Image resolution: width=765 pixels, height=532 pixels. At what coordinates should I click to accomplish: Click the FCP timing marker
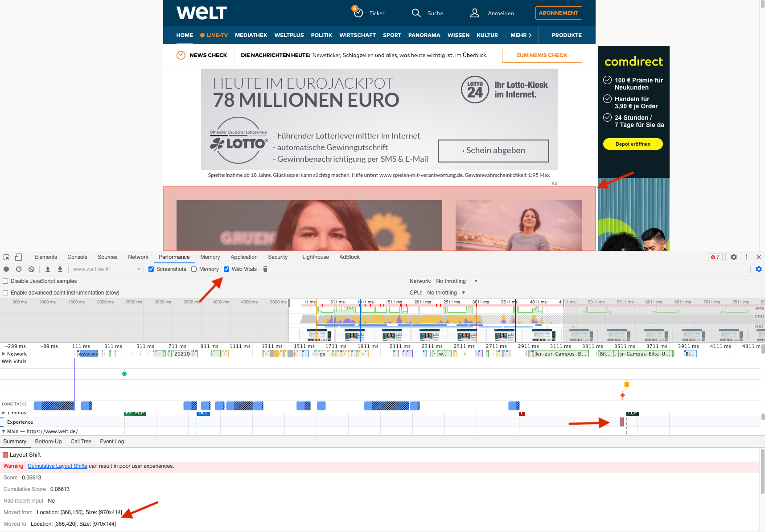(x=140, y=413)
